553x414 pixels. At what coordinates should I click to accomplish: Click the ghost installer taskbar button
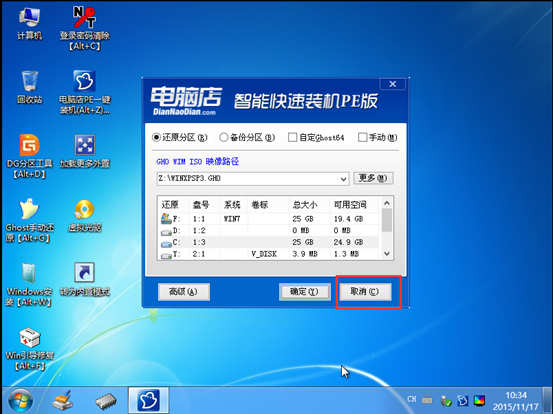(148, 400)
